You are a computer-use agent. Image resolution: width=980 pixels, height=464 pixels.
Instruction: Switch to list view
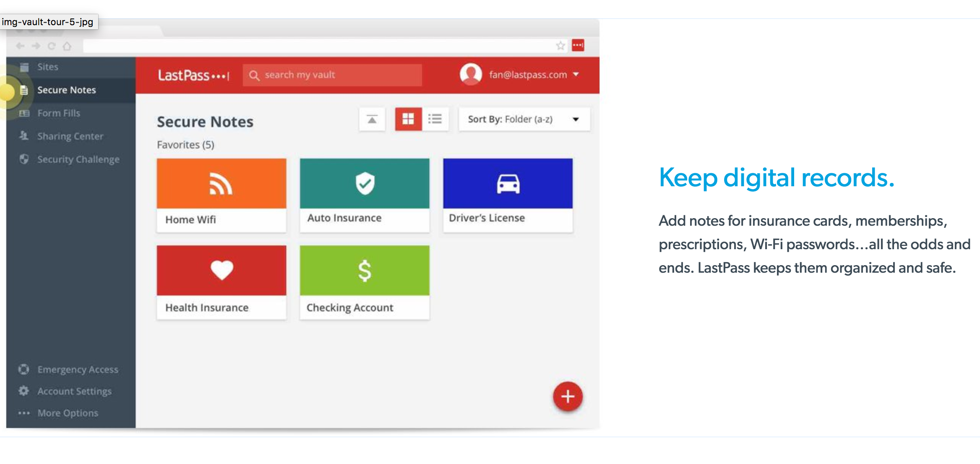(435, 119)
